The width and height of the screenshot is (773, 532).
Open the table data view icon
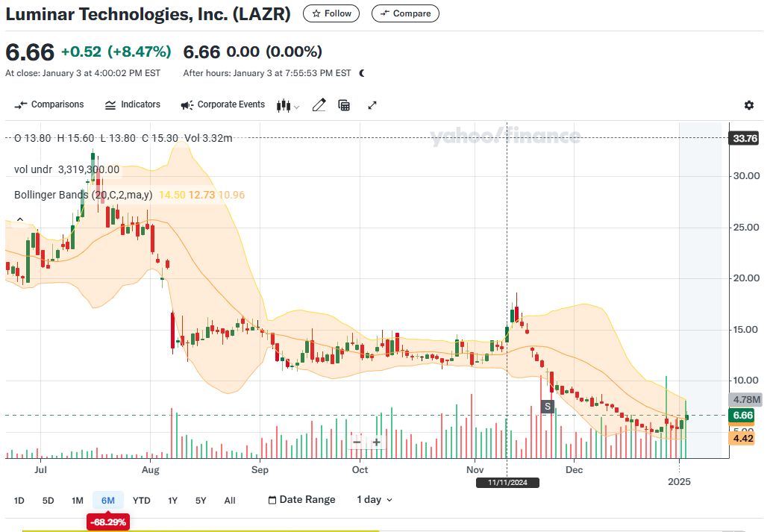344,105
